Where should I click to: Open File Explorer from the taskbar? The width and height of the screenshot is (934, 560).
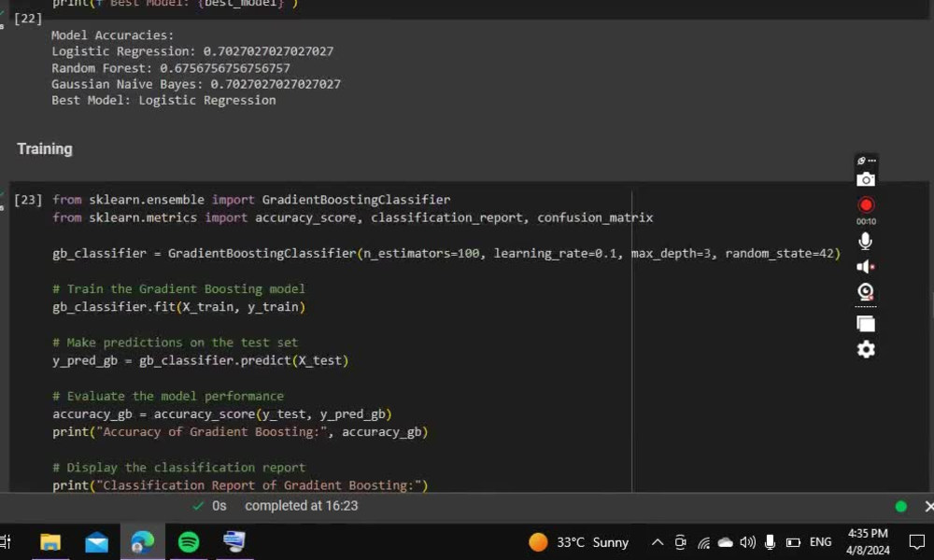pos(50,542)
